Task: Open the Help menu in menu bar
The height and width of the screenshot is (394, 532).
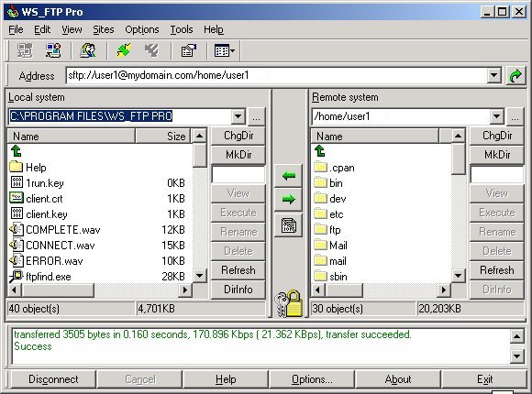Action: click(214, 30)
